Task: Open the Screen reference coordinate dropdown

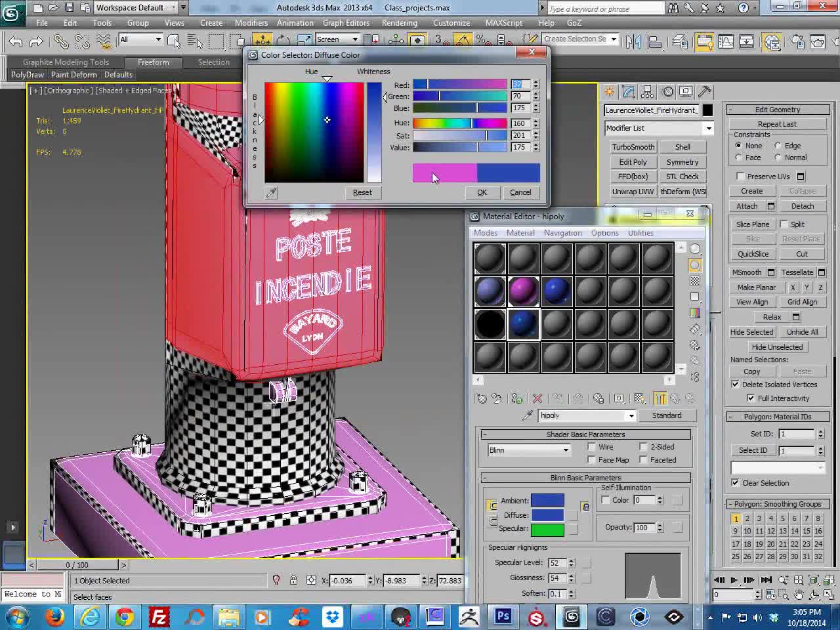Action: point(337,39)
